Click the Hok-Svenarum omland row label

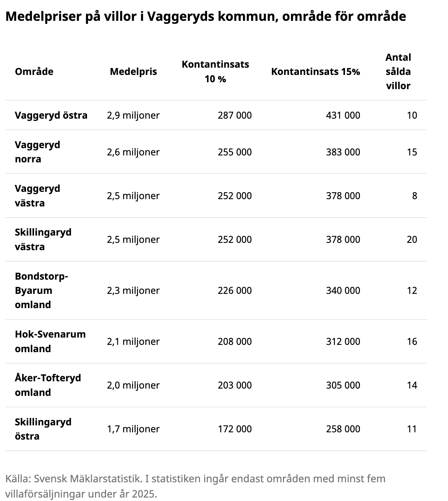50,341
